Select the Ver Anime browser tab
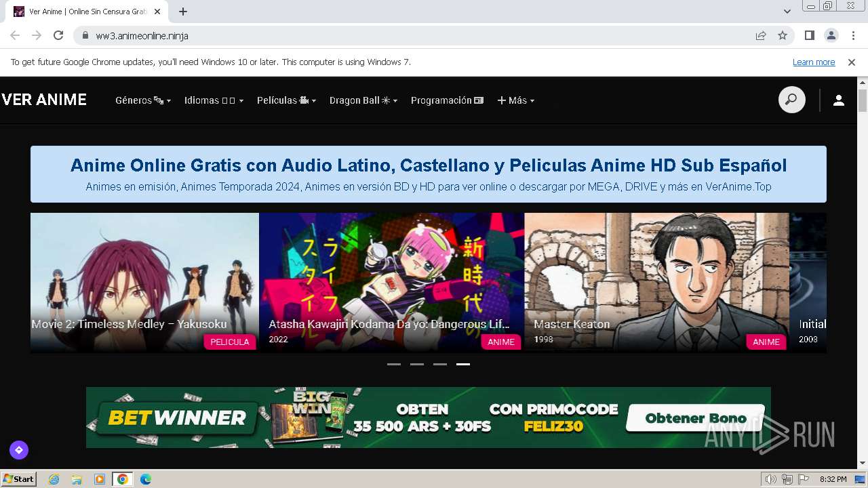Viewport: 868px width, 488px height. pyautogui.click(x=88, y=12)
